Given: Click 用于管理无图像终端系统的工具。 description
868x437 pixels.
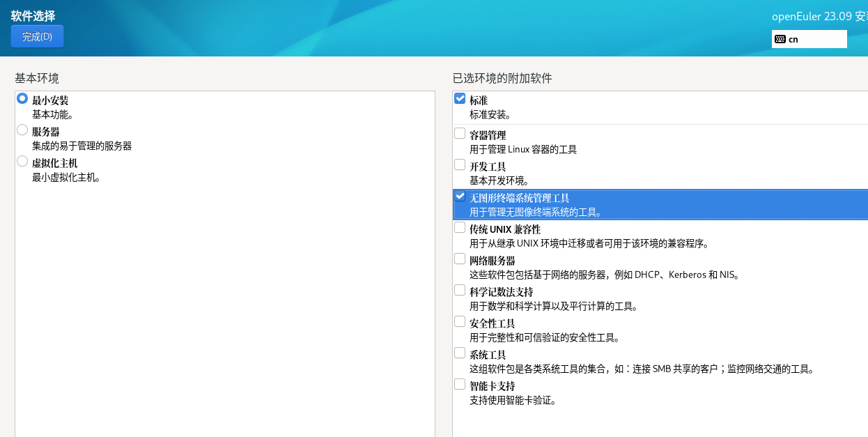Looking at the screenshot, I should click(x=536, y=212).
